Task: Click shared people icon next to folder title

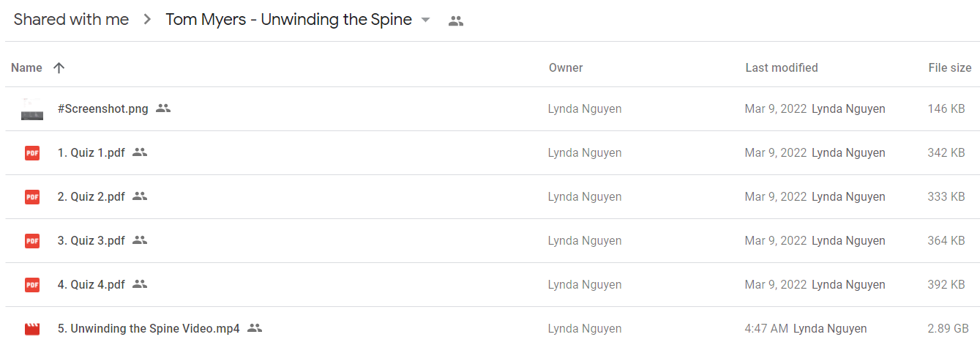Action: (x=456, y=21)
